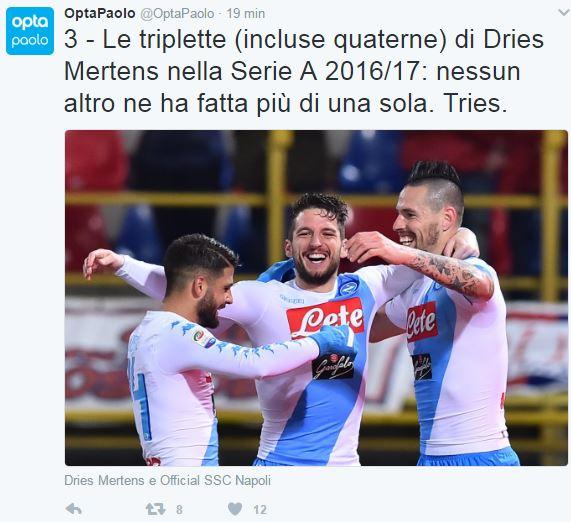Like the tweet with the heart icon

[235, 509]
